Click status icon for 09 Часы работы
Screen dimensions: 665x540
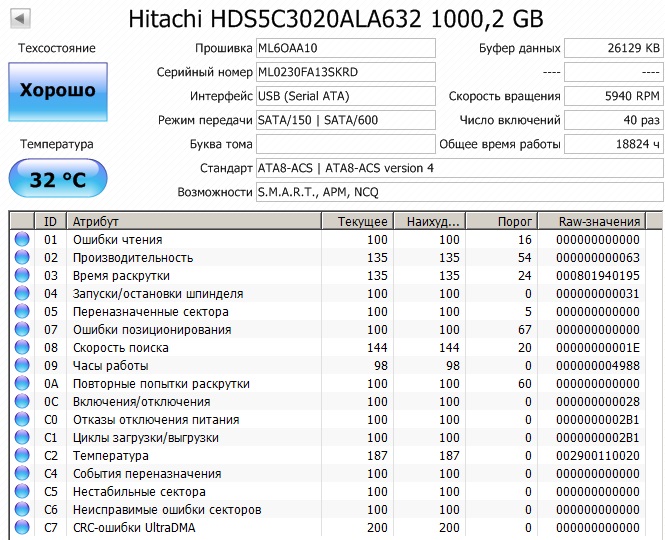point(22,365)
